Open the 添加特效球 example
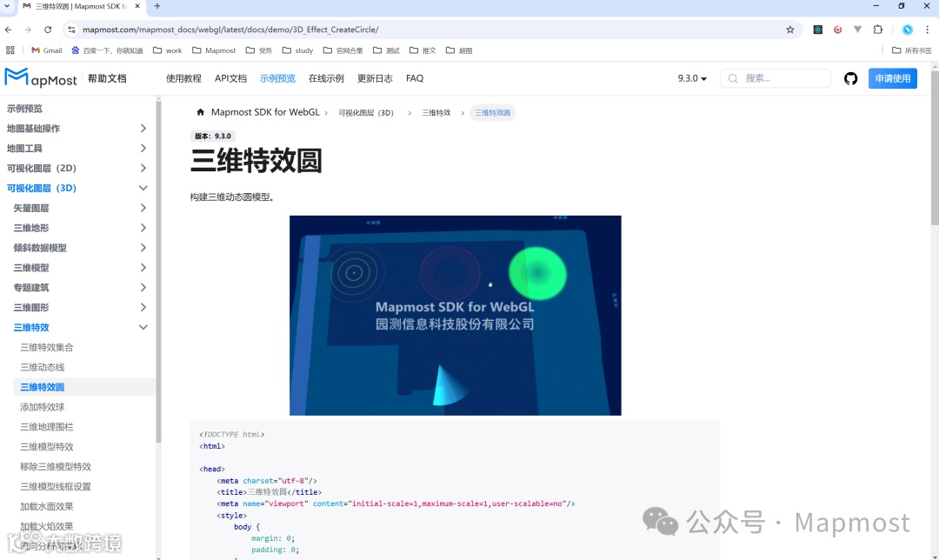The image size is (939, 560). tap(42, 407)
